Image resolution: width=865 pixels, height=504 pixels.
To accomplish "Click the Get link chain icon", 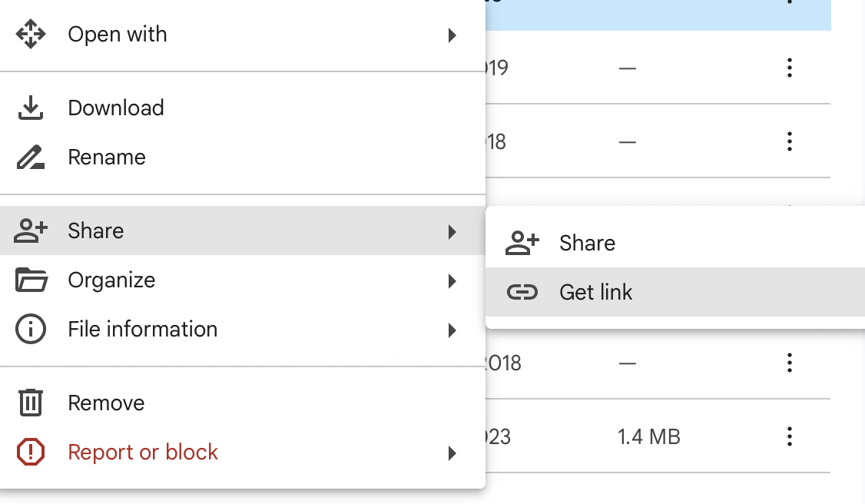I will coord(523,292).
